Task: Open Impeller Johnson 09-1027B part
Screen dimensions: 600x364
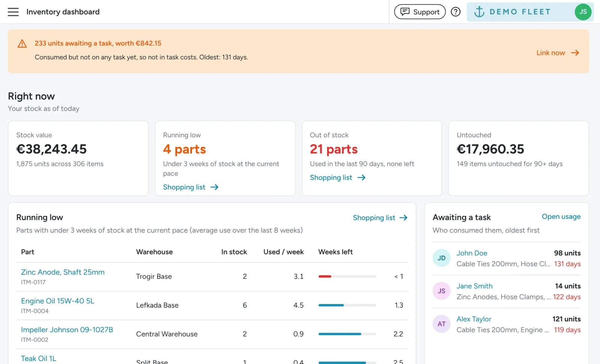Action: [x=67, y=330]
